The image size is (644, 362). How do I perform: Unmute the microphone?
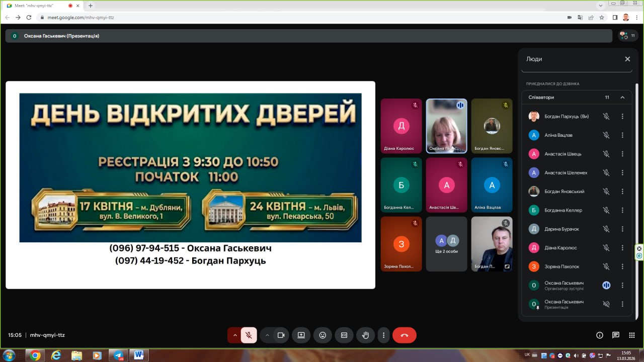pyautogui.click(x=249, y=335)
